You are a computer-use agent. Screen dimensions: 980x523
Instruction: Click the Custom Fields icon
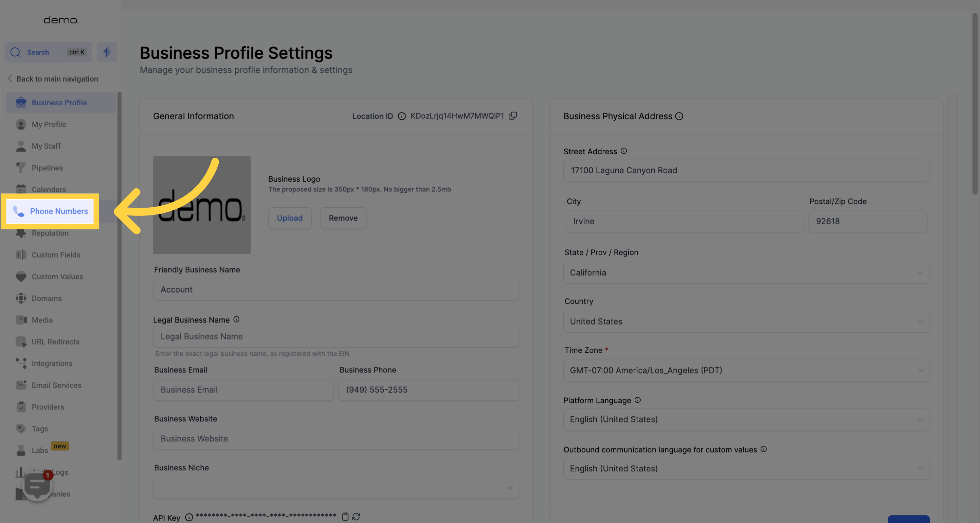coord(21,254)
